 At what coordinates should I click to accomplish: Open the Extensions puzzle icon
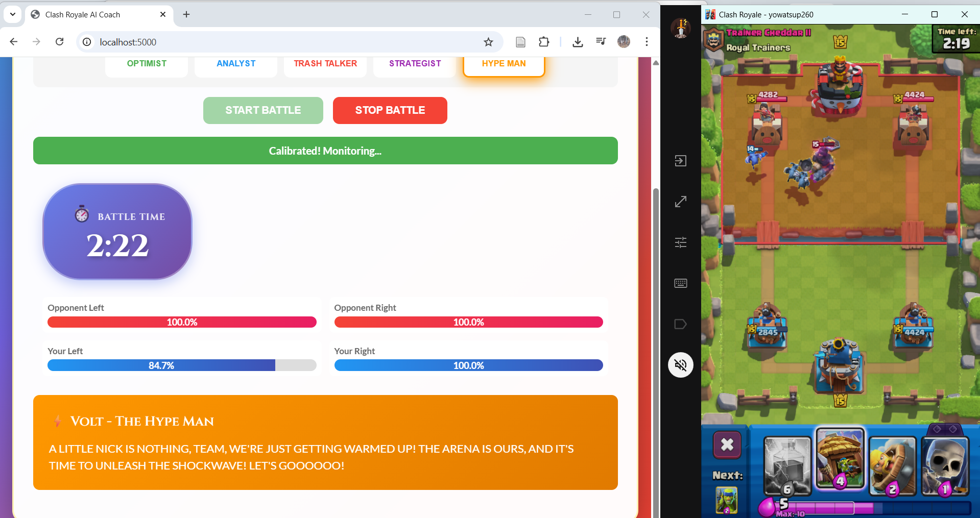click(544, 42)
